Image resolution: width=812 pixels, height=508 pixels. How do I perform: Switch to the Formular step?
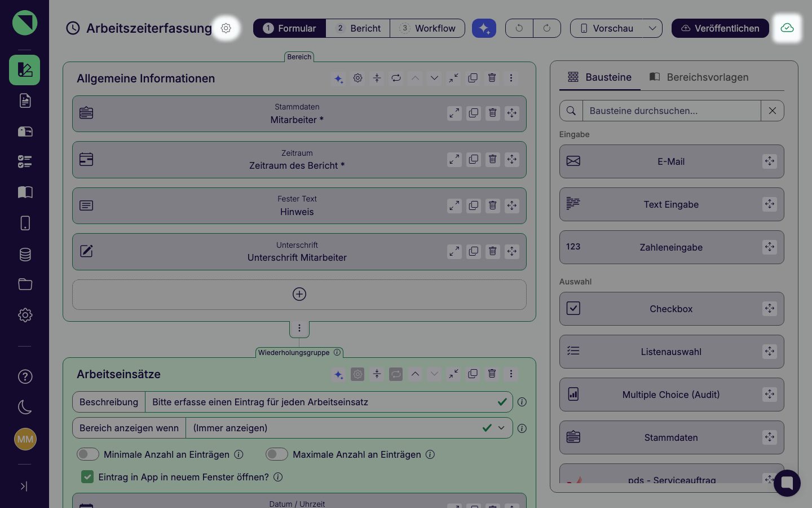coord(290,28)
